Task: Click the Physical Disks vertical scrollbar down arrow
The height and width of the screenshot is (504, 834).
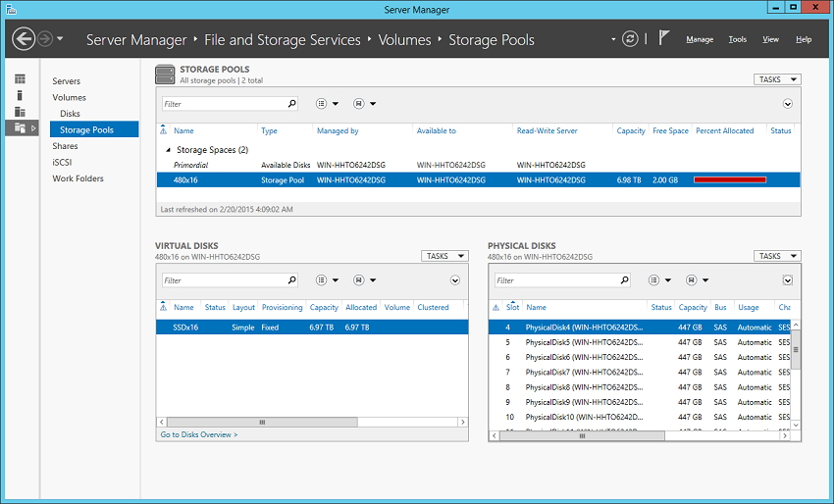Action: coord(796,426)
